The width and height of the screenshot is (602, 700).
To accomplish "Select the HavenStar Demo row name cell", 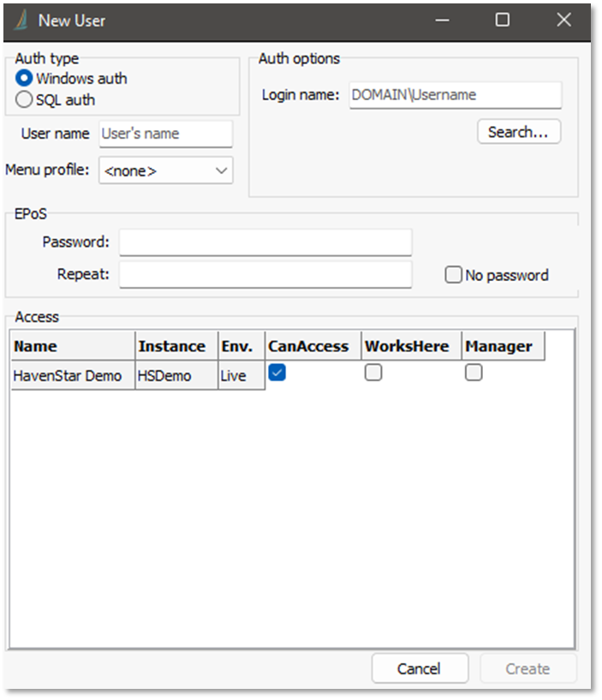I will coord(73,376).
